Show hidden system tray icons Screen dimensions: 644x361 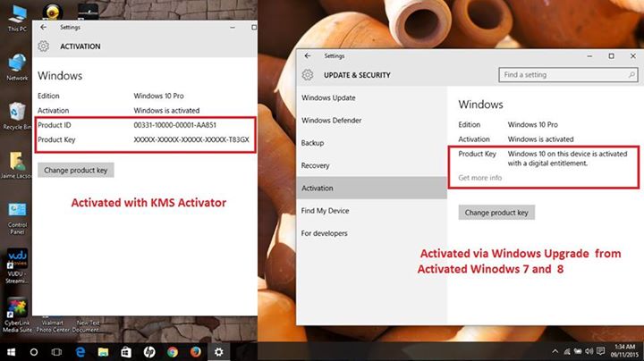pyautogui.click(x=555, y=351)
